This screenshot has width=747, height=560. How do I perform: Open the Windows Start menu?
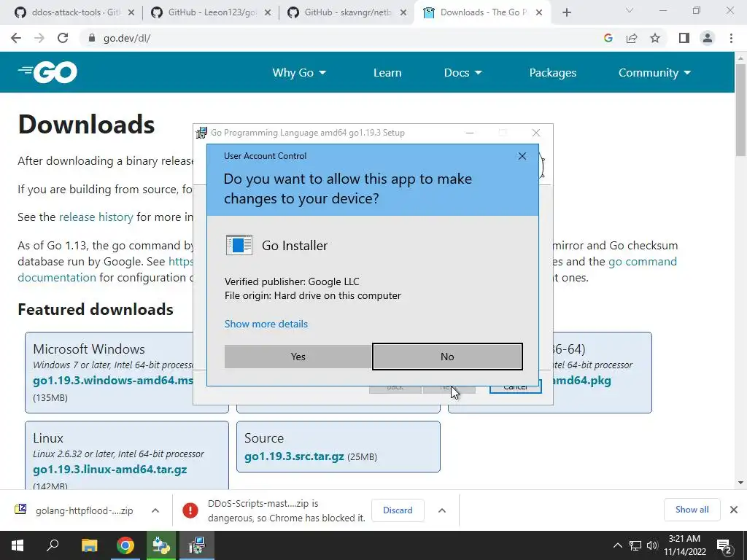point(18,545)
